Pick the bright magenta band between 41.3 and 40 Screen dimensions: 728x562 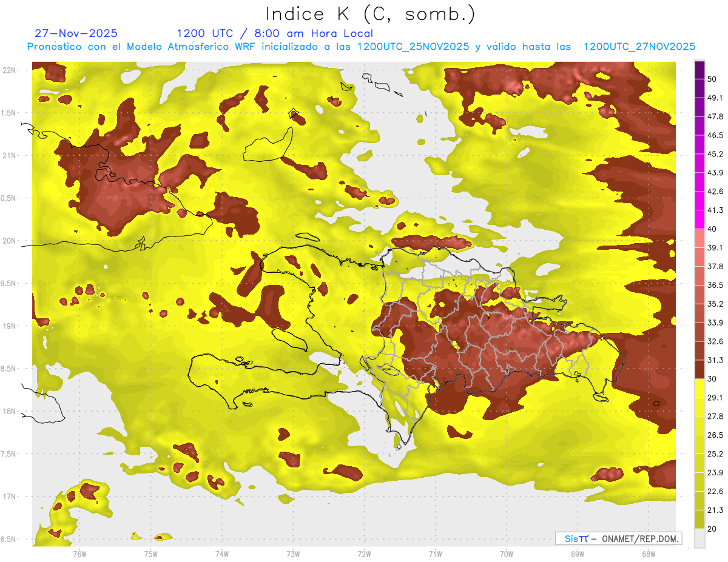click(x=699, y=219)
